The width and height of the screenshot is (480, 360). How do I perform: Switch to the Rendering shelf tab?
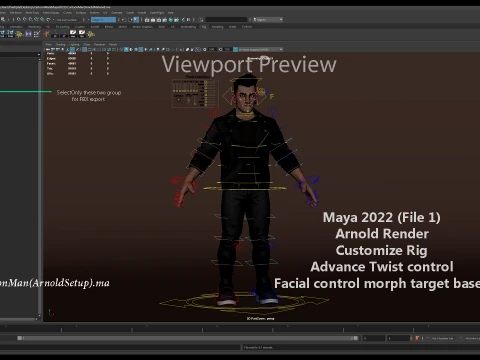pos(34,27)
